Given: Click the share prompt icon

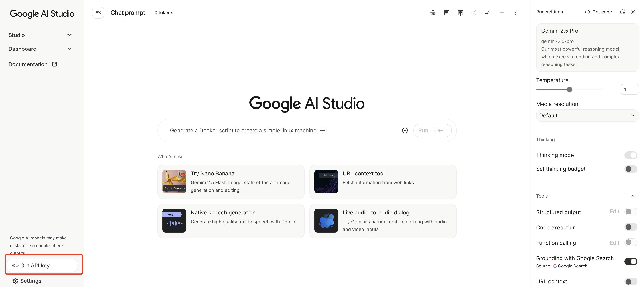Looking at the screenshot, I should [x=474, y=12].
